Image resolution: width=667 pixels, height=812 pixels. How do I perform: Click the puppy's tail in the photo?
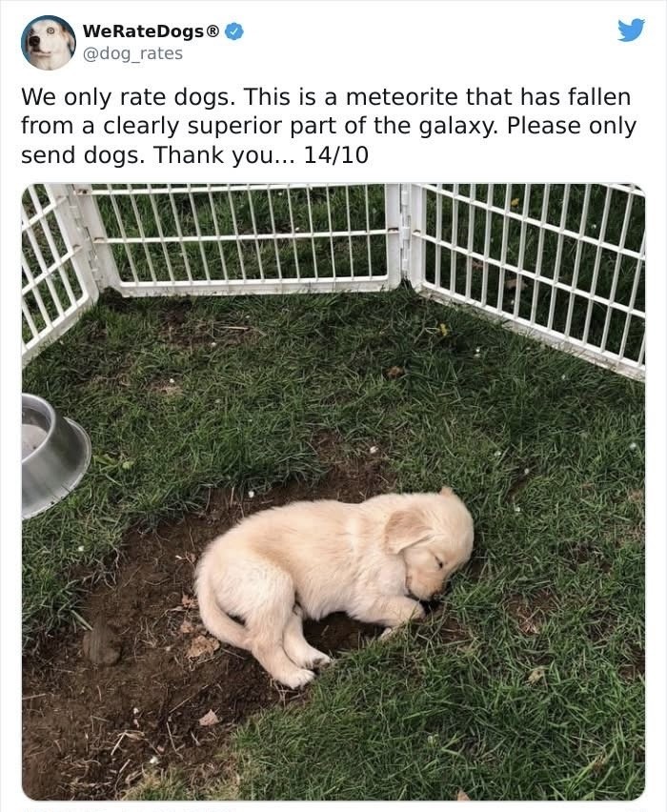[215, 606]
